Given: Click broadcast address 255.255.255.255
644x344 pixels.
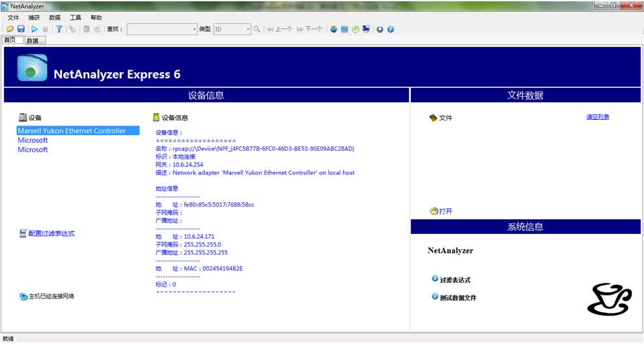Looking at the screenshot, I should point(206,252).
